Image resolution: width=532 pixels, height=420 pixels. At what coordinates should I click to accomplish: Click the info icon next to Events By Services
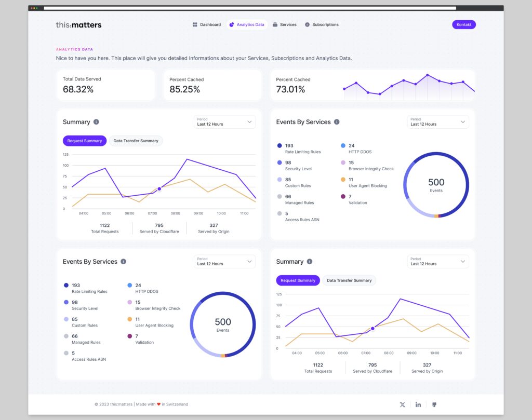(336, 122)
